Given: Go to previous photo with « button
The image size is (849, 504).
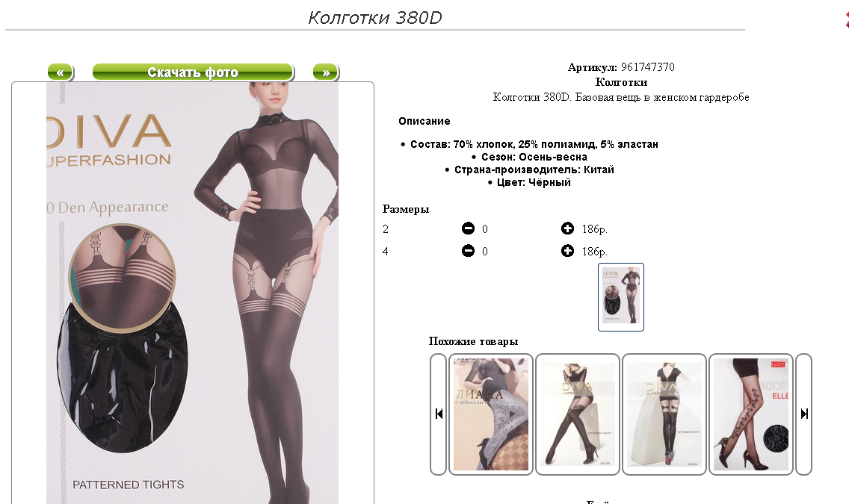Looking at the screenshot, I should (x=60, y=72).
